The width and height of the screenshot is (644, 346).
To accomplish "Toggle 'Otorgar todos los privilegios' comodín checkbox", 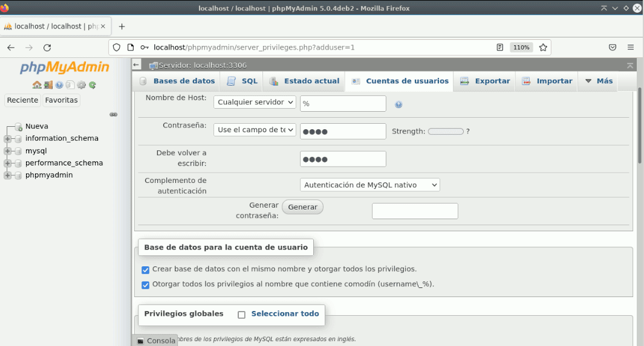I will click(x=145, y=285).
